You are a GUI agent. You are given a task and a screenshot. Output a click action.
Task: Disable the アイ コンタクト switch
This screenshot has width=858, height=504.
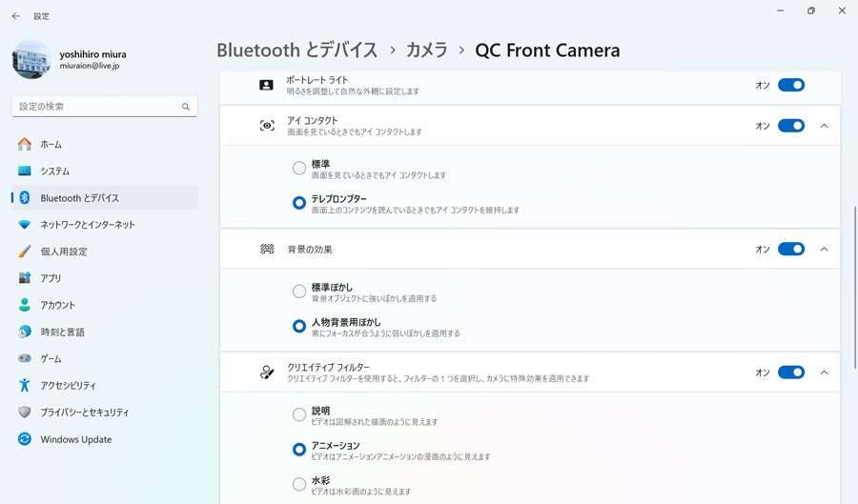pos(791,126)
